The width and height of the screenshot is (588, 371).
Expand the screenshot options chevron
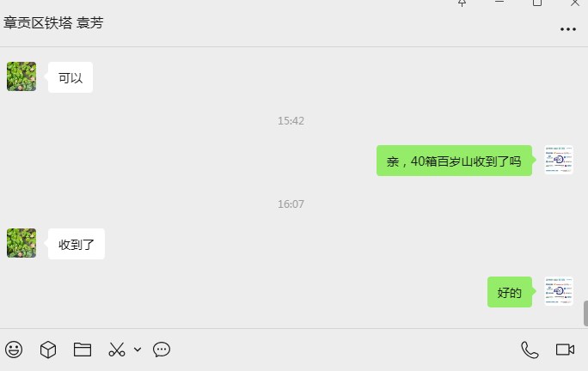tap(138, 350)
